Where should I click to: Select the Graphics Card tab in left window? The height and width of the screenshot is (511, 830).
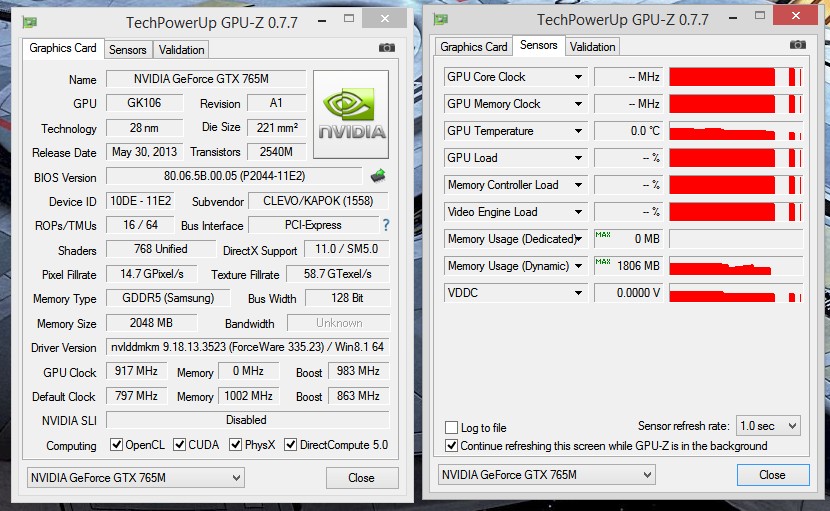pyautogui.click(x=63, y=48)
